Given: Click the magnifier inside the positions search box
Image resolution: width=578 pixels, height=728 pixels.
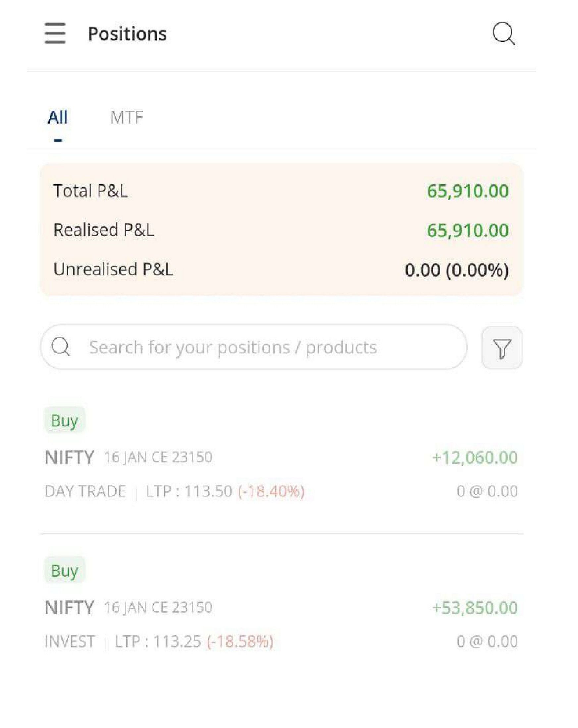Looking at the screenshot, I should 61,347.
